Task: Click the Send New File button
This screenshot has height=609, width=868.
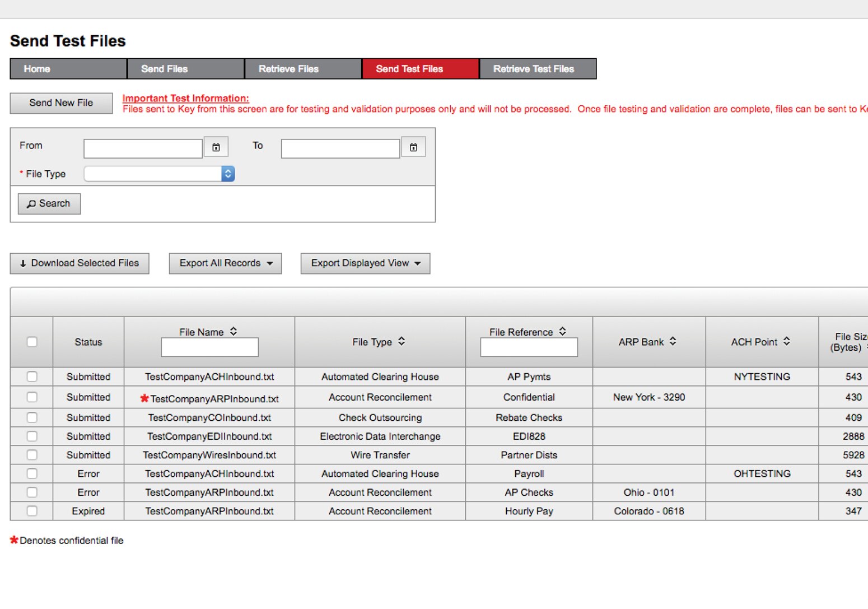Action: pyautogui.click(x=61, y=103)
